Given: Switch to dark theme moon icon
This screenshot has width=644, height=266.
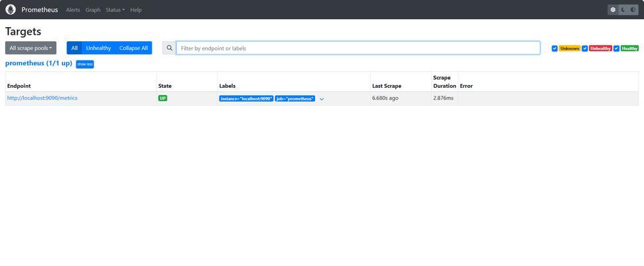Looking at the screenshot, I should click(623, 9).
